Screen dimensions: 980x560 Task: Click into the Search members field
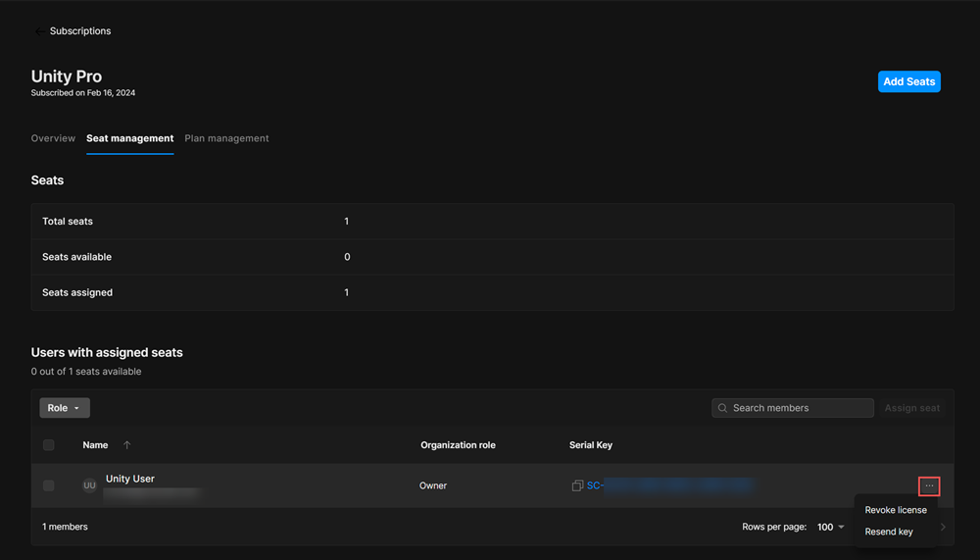coord(793,408)
